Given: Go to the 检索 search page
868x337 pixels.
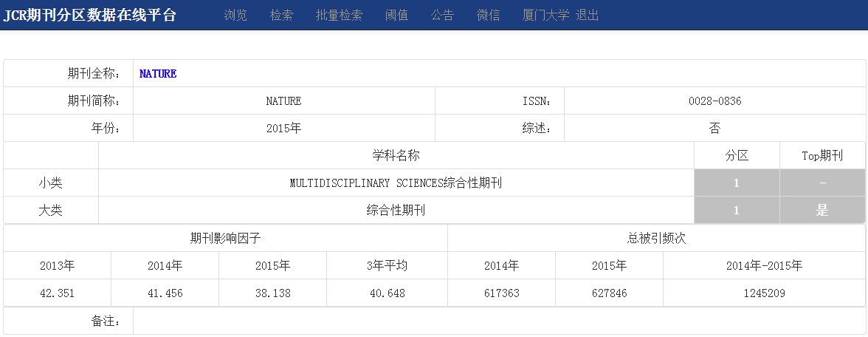Looking at the screenshot, I should (x=281, y=16).
